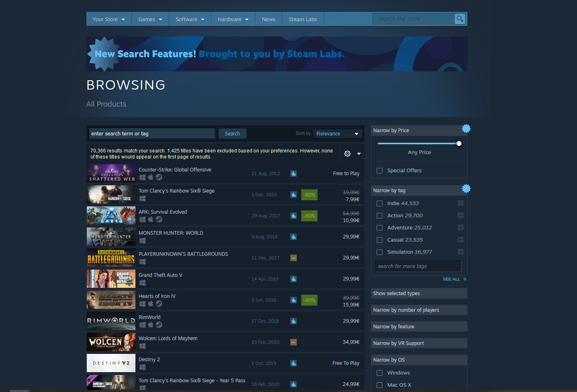Click the SteamOS platform icon under Hearts of Iron IV

click(x=159, y=304)
